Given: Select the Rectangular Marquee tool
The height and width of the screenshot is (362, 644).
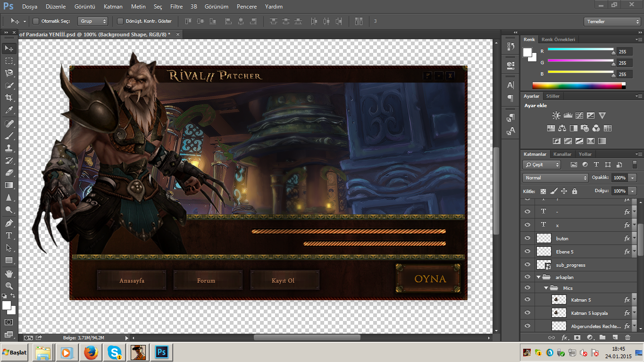Looking at the screenshot, I should 9,61.
